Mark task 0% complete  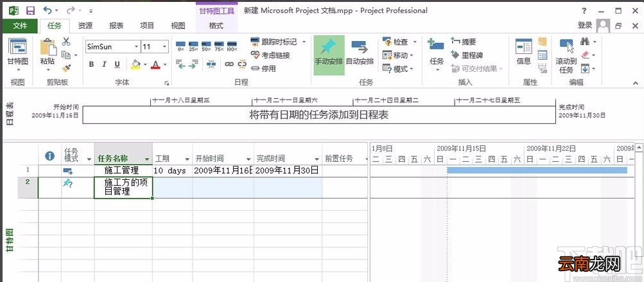click(x=180, y=46)
